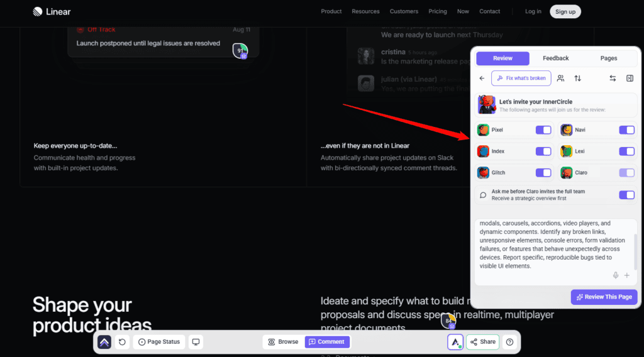This screenshot has height=357, width=644.
Task: Collapse the side panel icon
Action: (630, 79)
